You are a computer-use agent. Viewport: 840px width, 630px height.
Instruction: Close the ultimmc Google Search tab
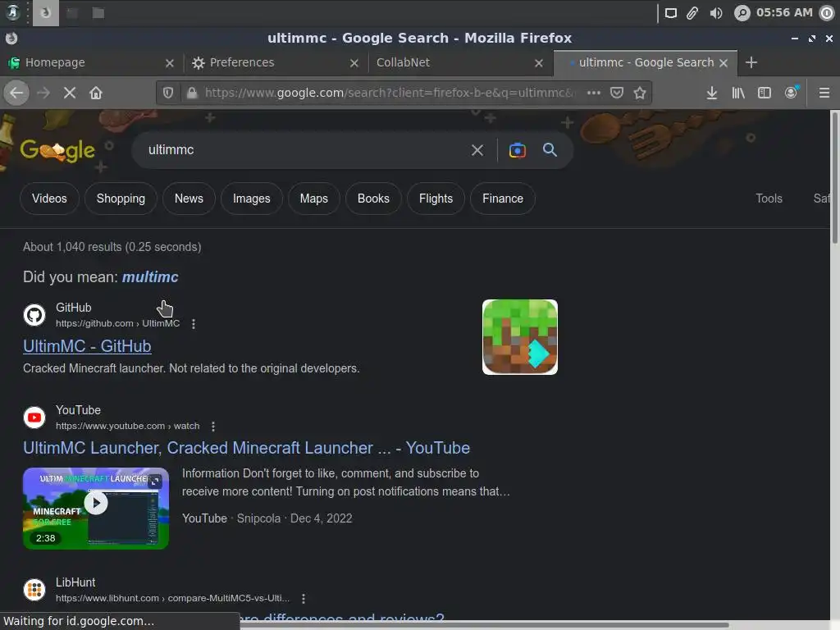[724, 63]
